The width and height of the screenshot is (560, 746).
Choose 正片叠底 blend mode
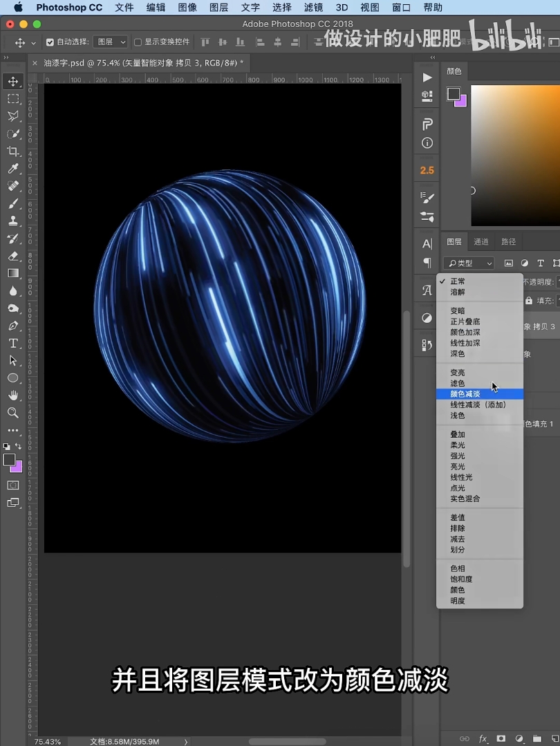tap(480, 321)
